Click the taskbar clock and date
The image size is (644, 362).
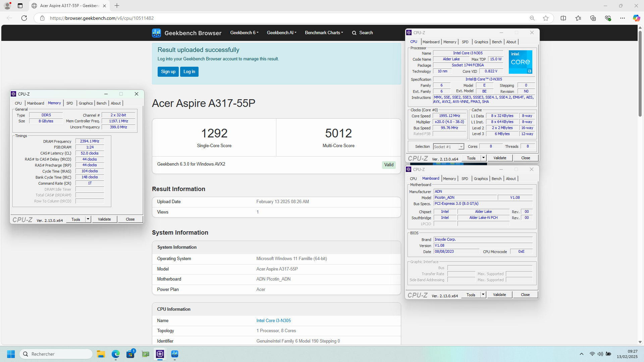tap(627, 354)
